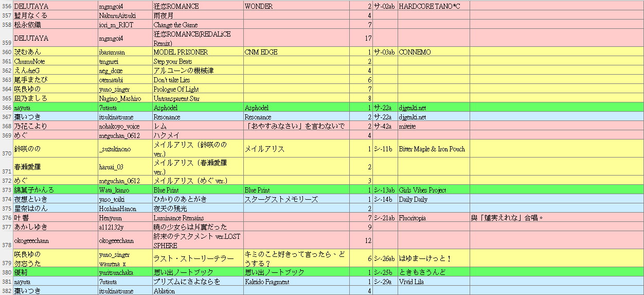Select the シ-11b booth cell
Image resolution: width=644 pixels, height=295 pixels.
385,149
